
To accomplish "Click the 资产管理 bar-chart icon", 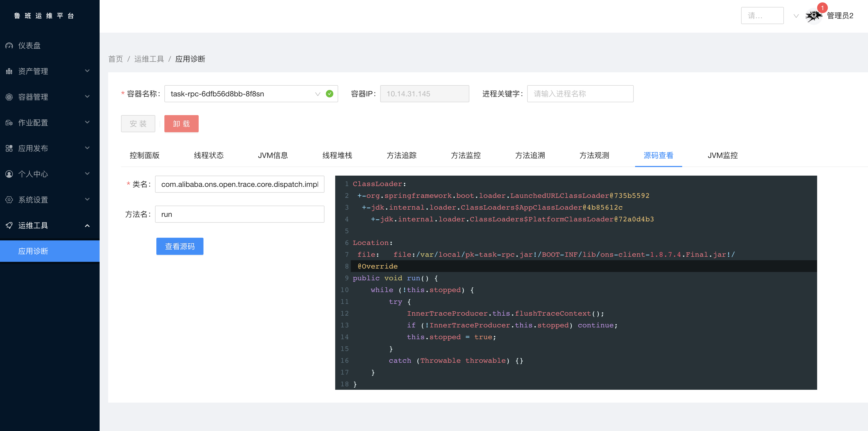I will click(9, 71).
